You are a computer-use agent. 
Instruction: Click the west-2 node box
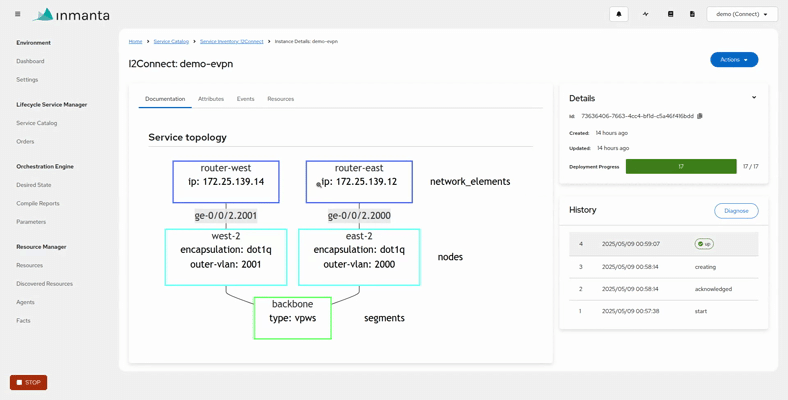[226, 257]
